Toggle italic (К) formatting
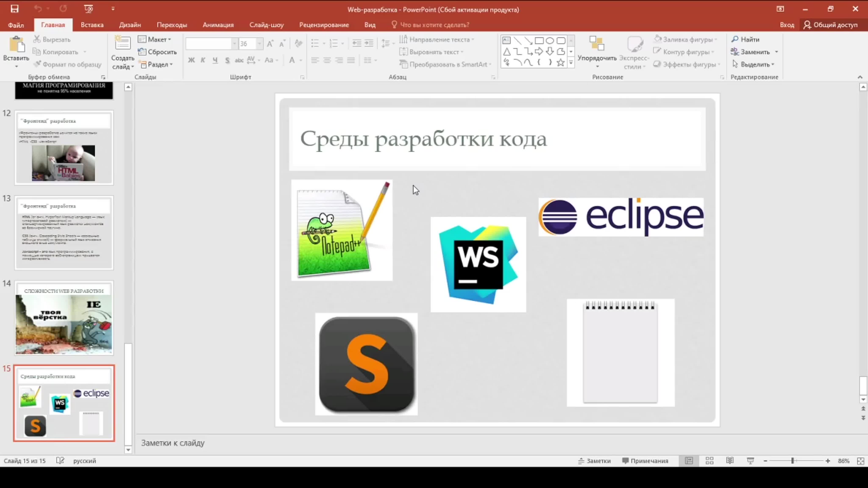 click(x=203, y=60)
